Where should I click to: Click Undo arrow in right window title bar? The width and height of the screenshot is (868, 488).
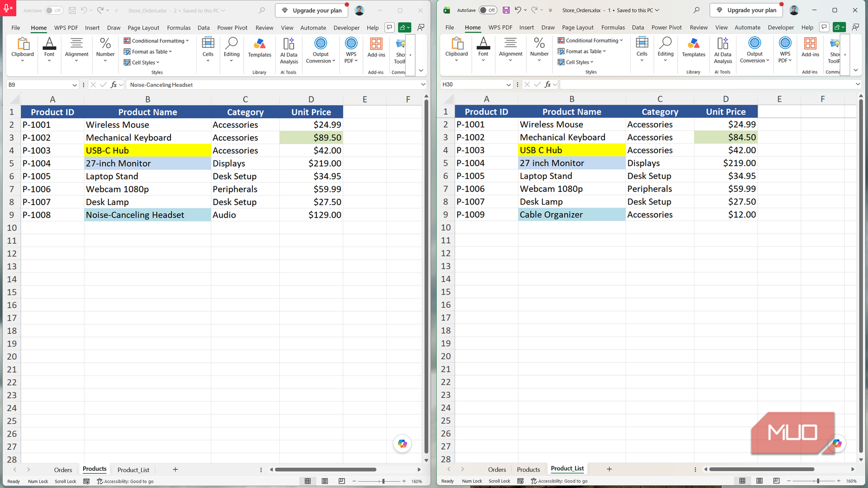(x=518, y=10)
